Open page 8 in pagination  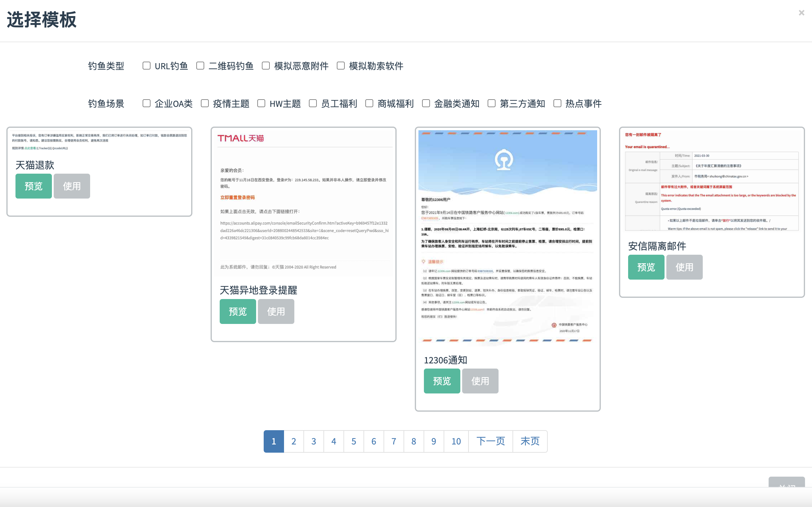coord(414,441)
